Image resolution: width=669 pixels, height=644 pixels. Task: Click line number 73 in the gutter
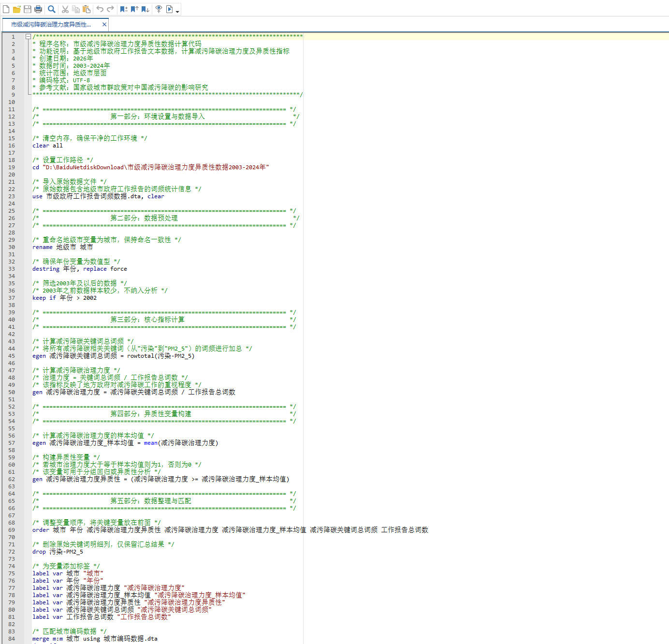coord(12,559)
